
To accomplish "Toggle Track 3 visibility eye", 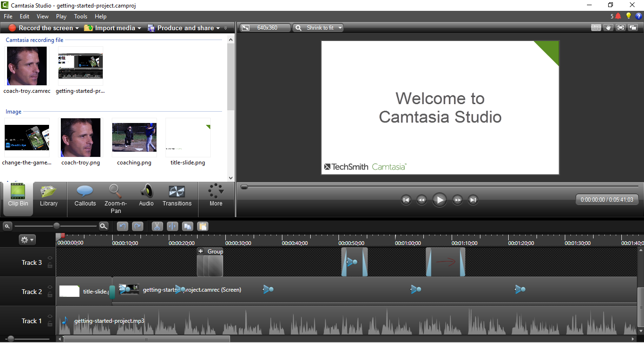I will coord(50,258).
